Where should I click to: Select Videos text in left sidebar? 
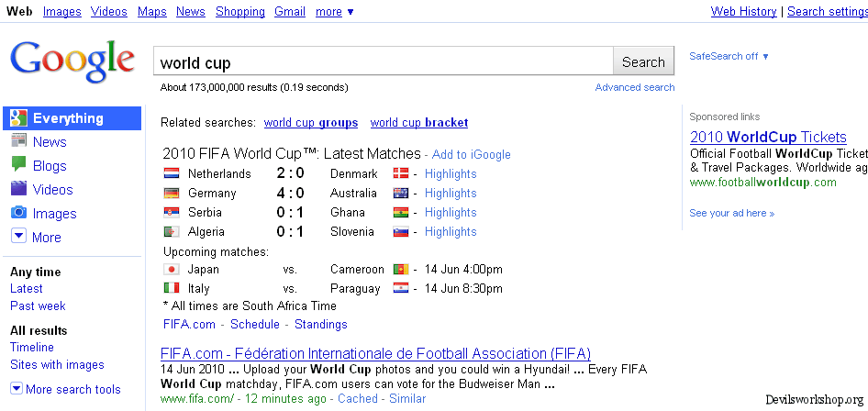(x=52, y=190)
